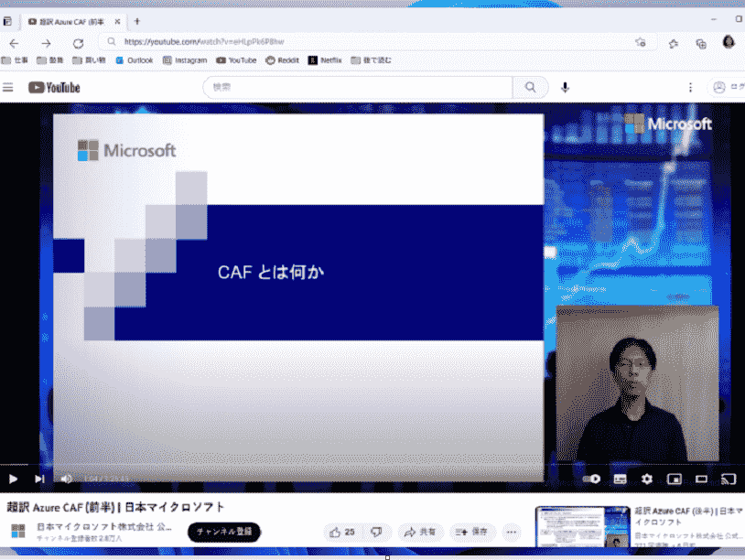Open YouTube settings three-dot menu
745x560 pixels.
tap(690, 88)
